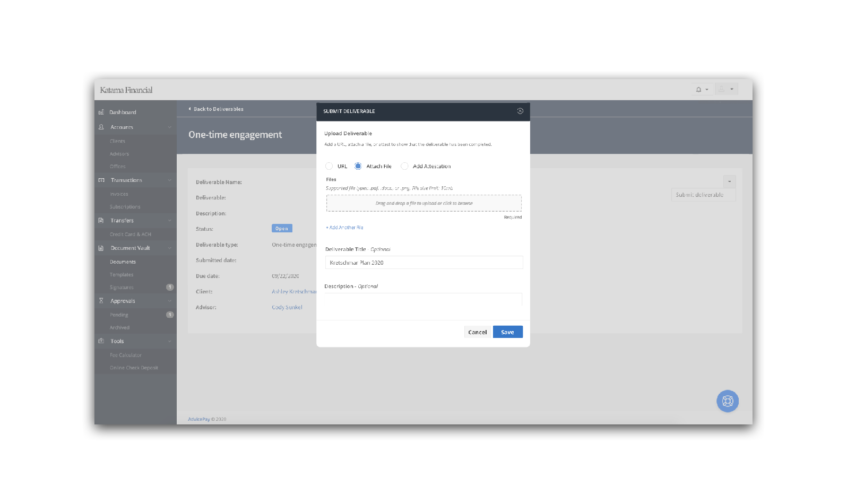
Task: Go back to Deliverables
Action: (x=216, y=109)
